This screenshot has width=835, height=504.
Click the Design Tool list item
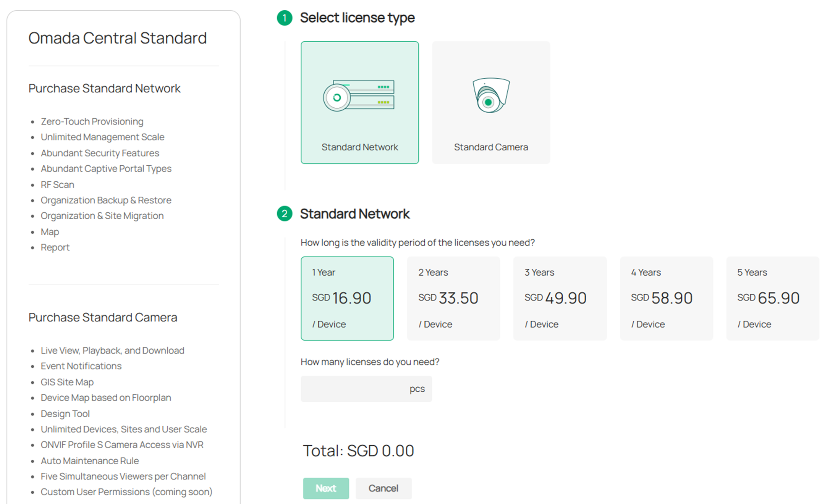tap(65, 414)
